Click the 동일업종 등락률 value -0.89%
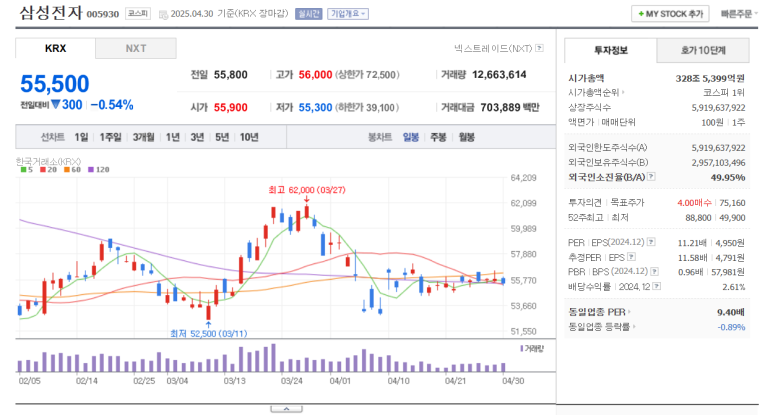Screen dimensions: 773x415 pos(731,327)
